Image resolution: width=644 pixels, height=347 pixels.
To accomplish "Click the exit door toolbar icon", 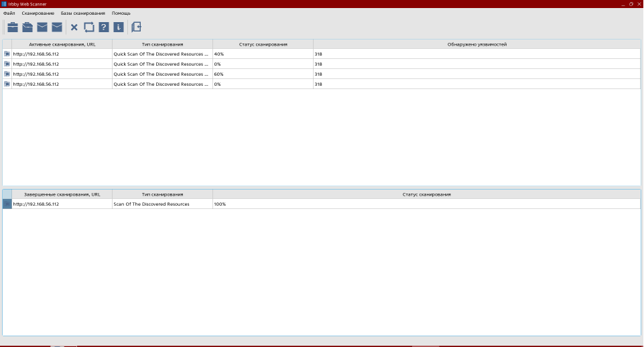I will (x=137, y=27).
